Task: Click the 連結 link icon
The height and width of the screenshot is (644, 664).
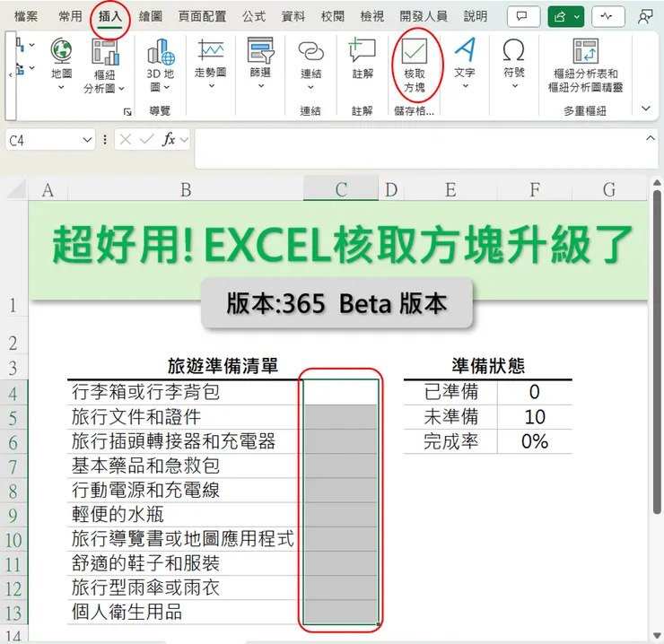Action: pyautogui.click(x=310, y=52)
